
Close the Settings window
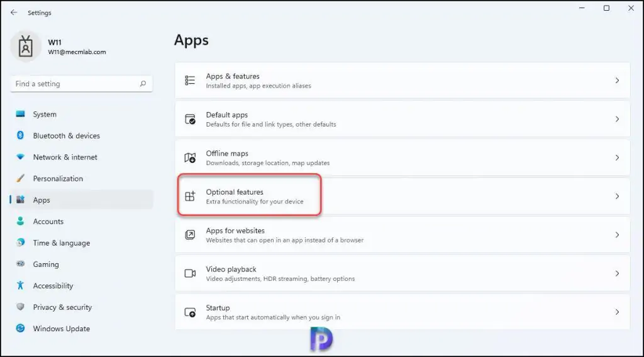coord(631,8)
